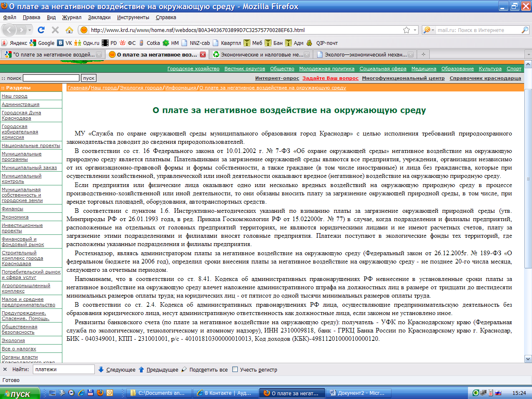Click the site поиск text field
The height and width of the screenshot is (399, 532).
coord(51,78)
